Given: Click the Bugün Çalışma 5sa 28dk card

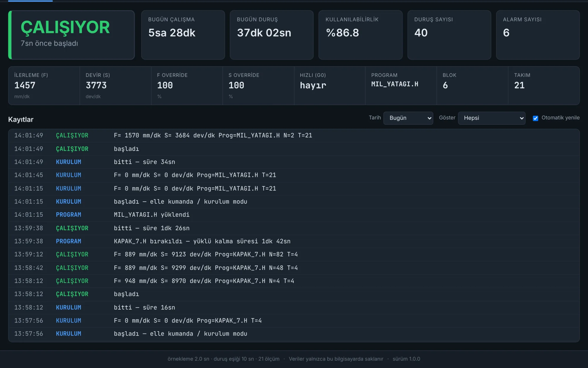Looking at the screenshot, I should (183, 35).
